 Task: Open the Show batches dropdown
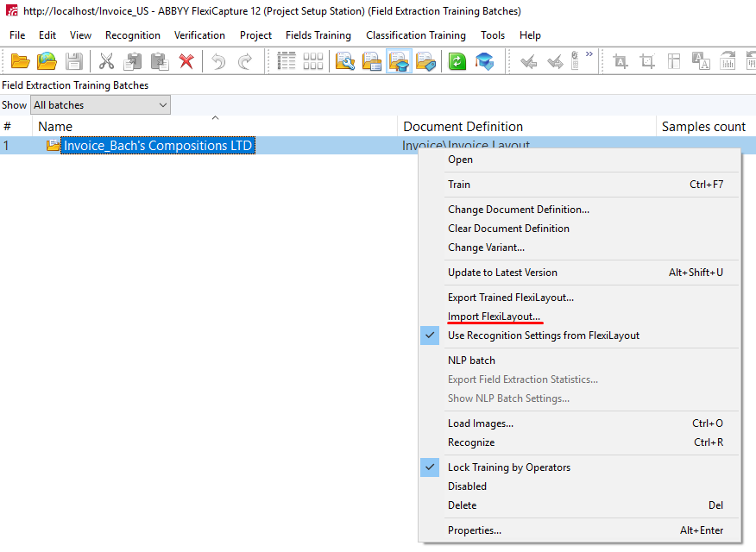point(100,105)
